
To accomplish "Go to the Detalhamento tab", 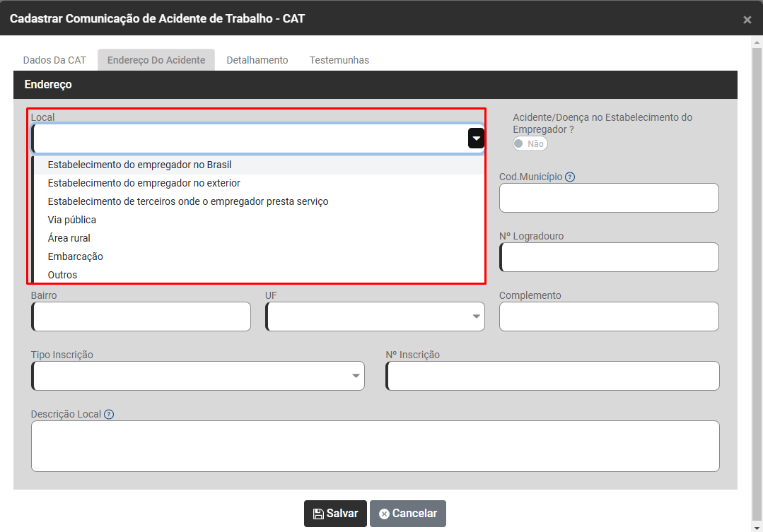I will tap(257, 60).
